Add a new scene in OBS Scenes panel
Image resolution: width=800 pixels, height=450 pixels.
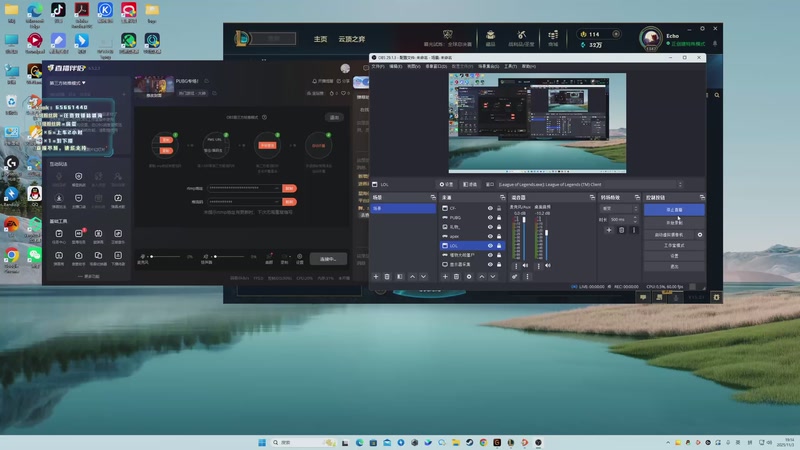[x=376, y=277]
